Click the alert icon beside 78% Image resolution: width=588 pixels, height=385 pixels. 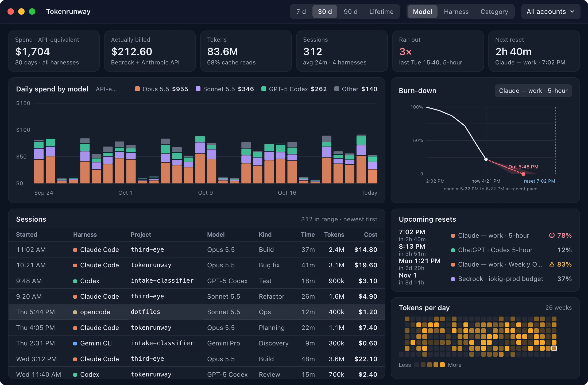tap(552, 235)
